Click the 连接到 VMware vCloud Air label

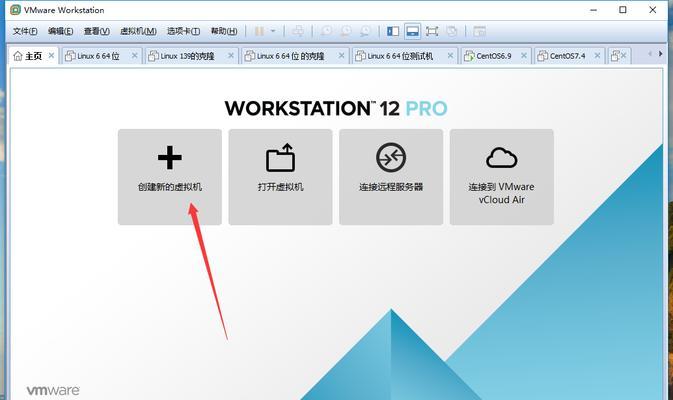(x=501, y=193)
